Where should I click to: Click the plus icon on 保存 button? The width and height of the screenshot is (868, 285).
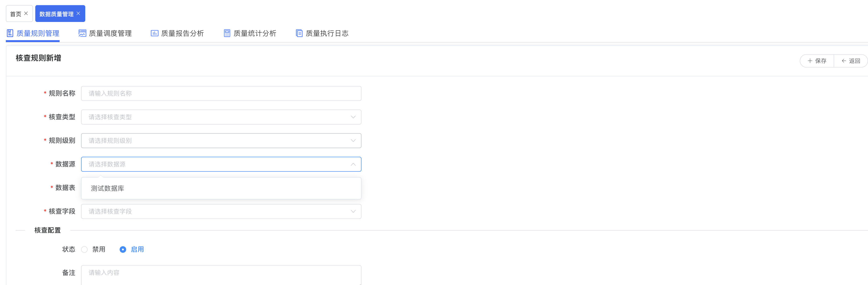[x=810, y=61]
